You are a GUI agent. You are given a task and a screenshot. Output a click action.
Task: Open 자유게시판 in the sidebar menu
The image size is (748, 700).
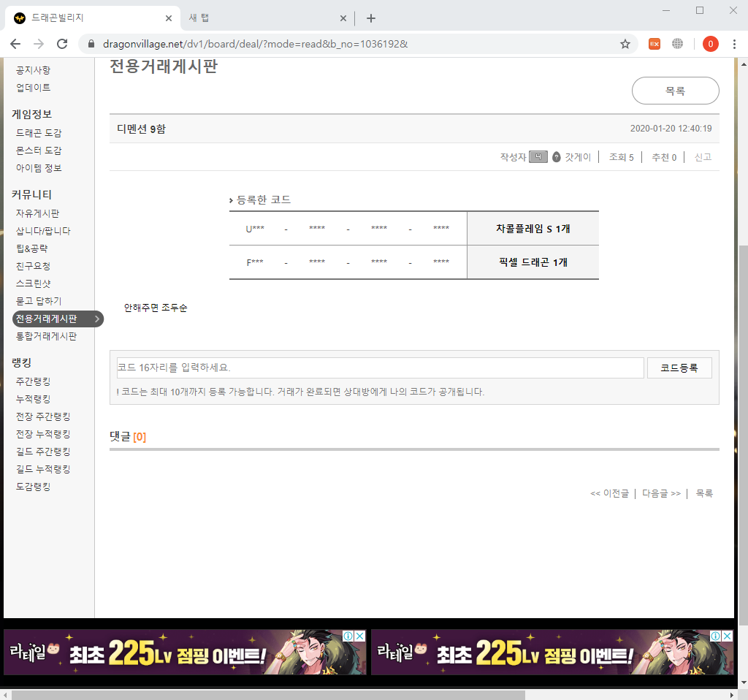coord(37,213)
